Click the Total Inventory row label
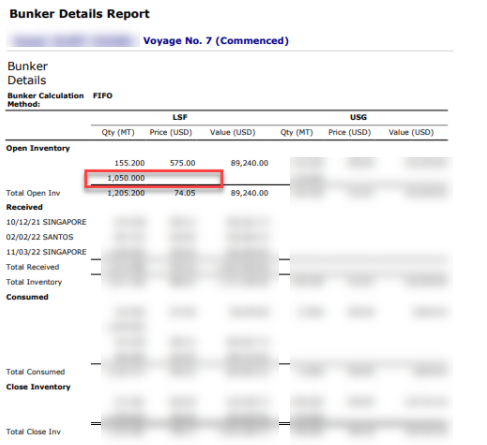 click(34, 282)
